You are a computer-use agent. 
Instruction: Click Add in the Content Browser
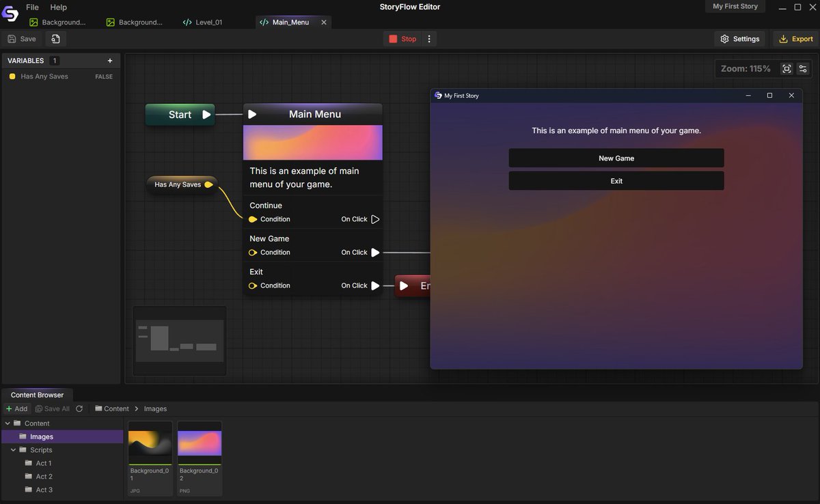[x=17, y=408]
